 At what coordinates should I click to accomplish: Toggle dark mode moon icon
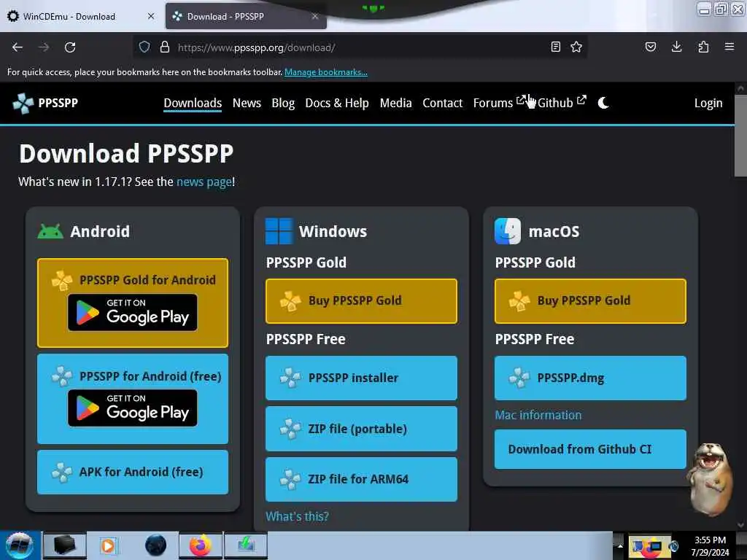[x=603, y=103]
